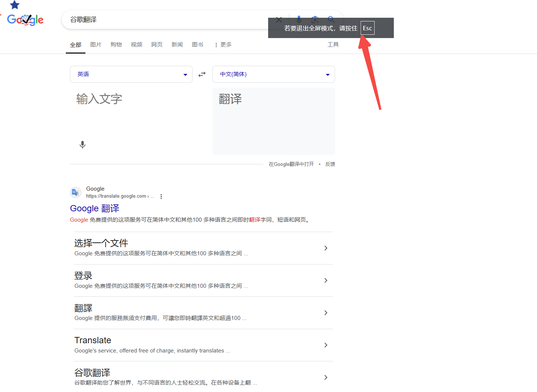Open the 选择一个文件 sitelink
Viewport: 537px width, 392px height.
coord(101,243)
